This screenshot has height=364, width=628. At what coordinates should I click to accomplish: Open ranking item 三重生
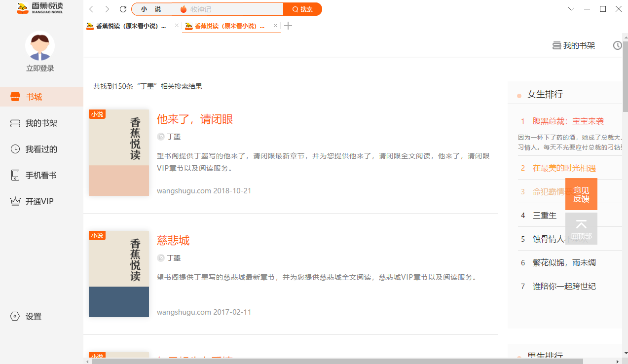[x=545, y=216]
